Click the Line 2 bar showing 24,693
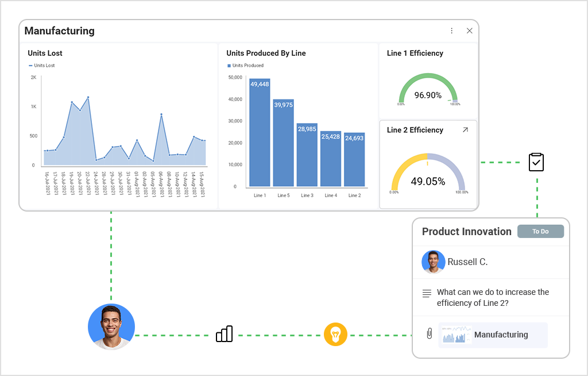 point(354,159)
